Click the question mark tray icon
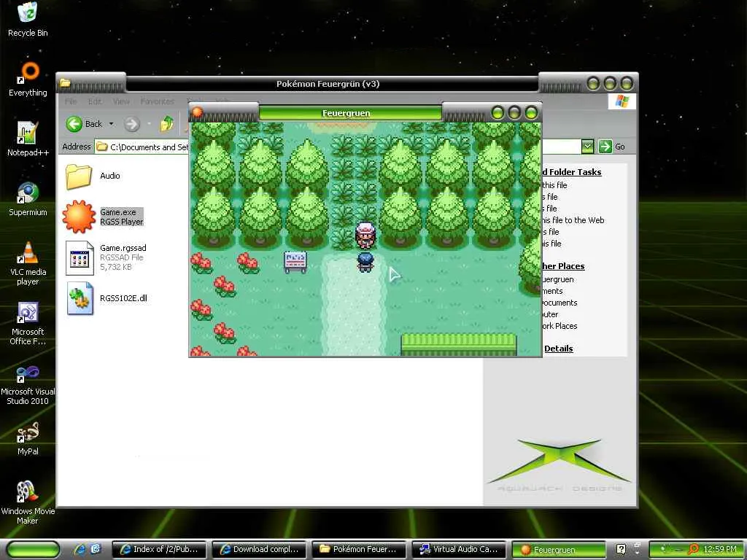747x560 pixels. click(x=620, y=550)
